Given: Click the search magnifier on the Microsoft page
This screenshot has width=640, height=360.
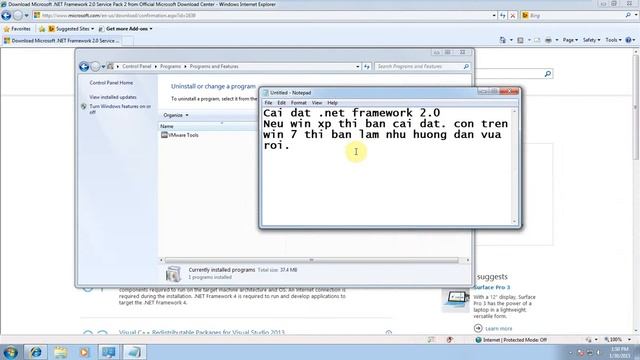Looking at the screenshot, I should coord(547,74).
